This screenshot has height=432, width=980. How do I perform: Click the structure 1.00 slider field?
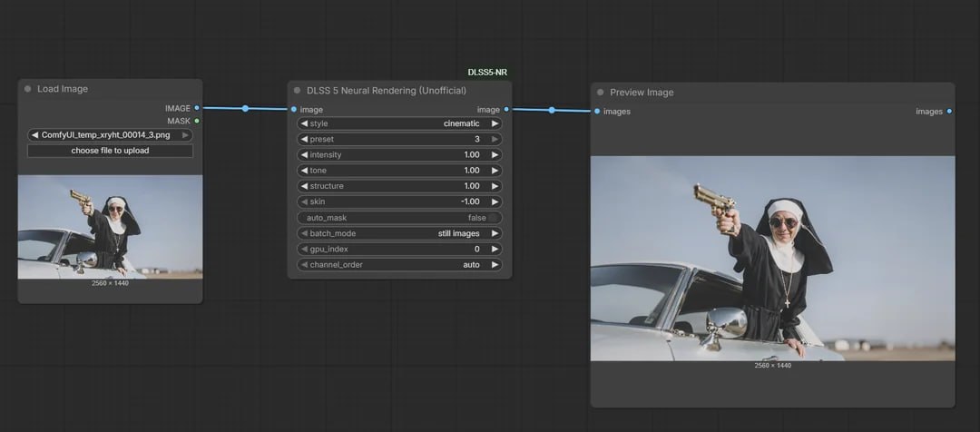click(x=399, y=186)
